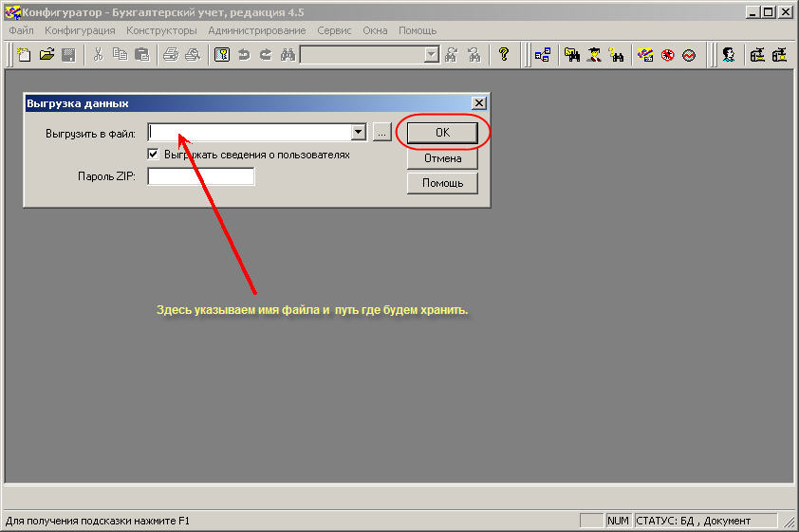
Task: Launch 1C Enterprise via the colorful icon
Action: click(645, 54)
